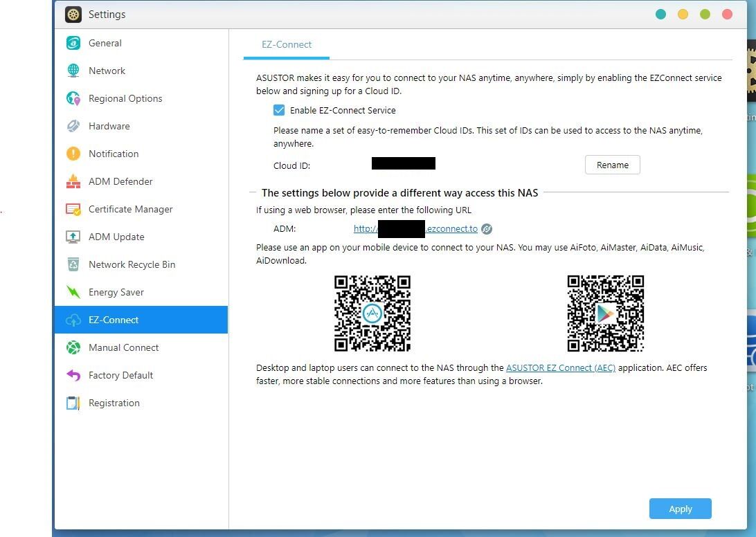Image resolution: width=756 pixels, height=537 pixels.
Task: Click the Google Play QR code
Action: [x=606, y=313]
